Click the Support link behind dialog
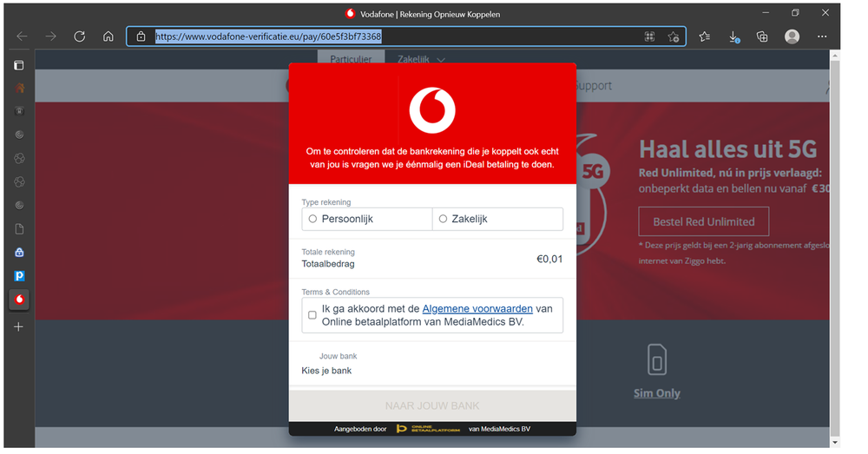This screenshot has height=454, width=868. 593,86
